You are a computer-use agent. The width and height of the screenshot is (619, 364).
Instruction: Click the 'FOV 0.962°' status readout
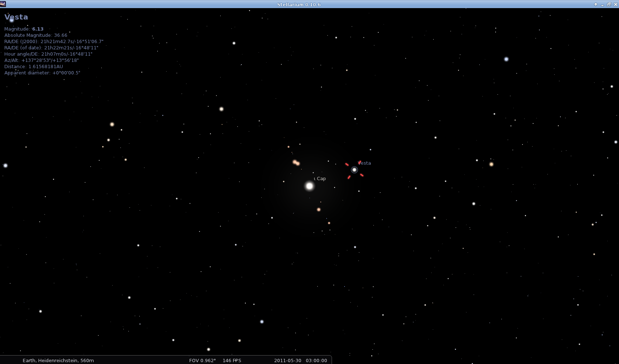202,360
